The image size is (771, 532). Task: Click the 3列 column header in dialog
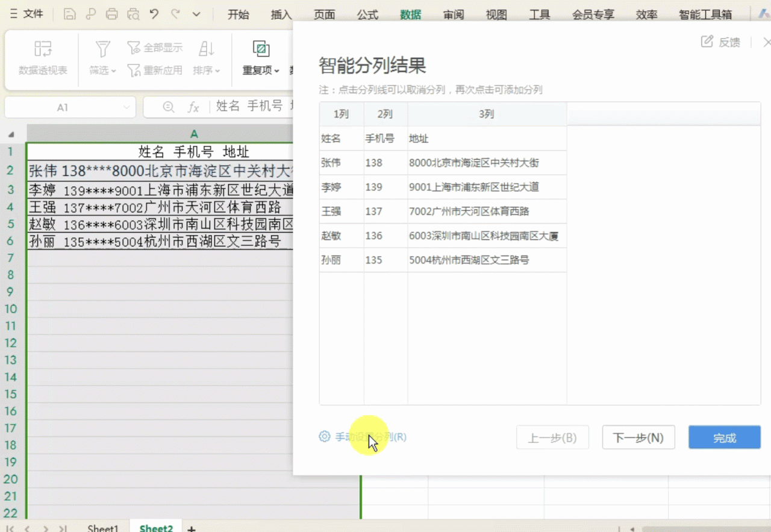click(x=487, y=114)
